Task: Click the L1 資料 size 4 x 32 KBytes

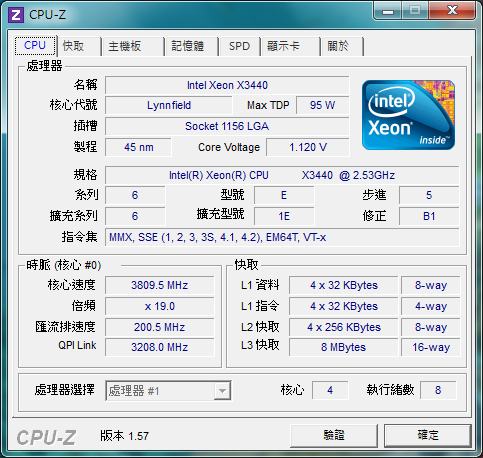Action: tap(344, 285)
